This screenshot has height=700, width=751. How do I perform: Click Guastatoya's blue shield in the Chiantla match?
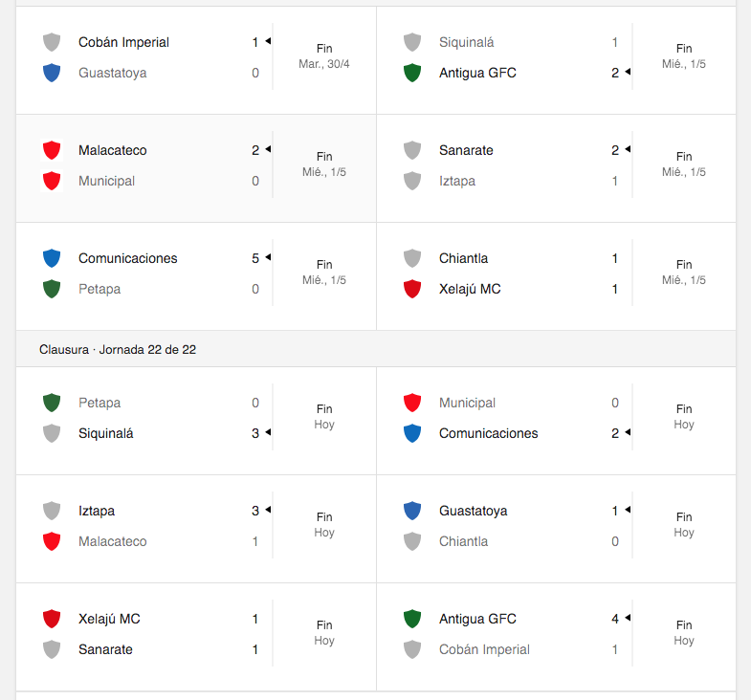coord(412,511)
